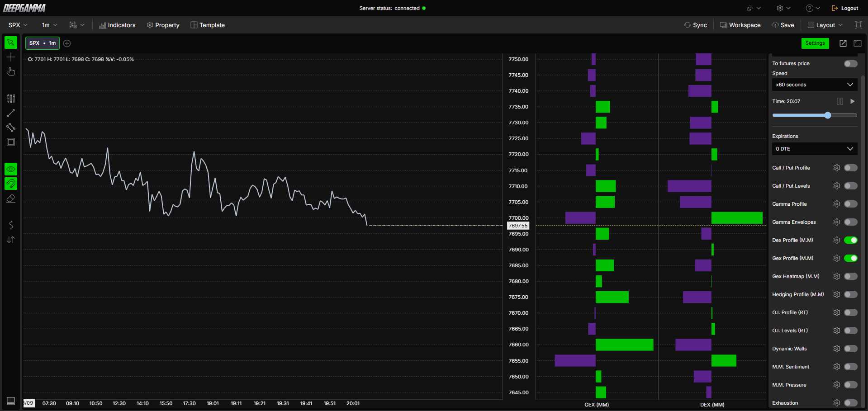Open the chart style dropdown in toolbar
868x411 pixels.
click(77, 25)
